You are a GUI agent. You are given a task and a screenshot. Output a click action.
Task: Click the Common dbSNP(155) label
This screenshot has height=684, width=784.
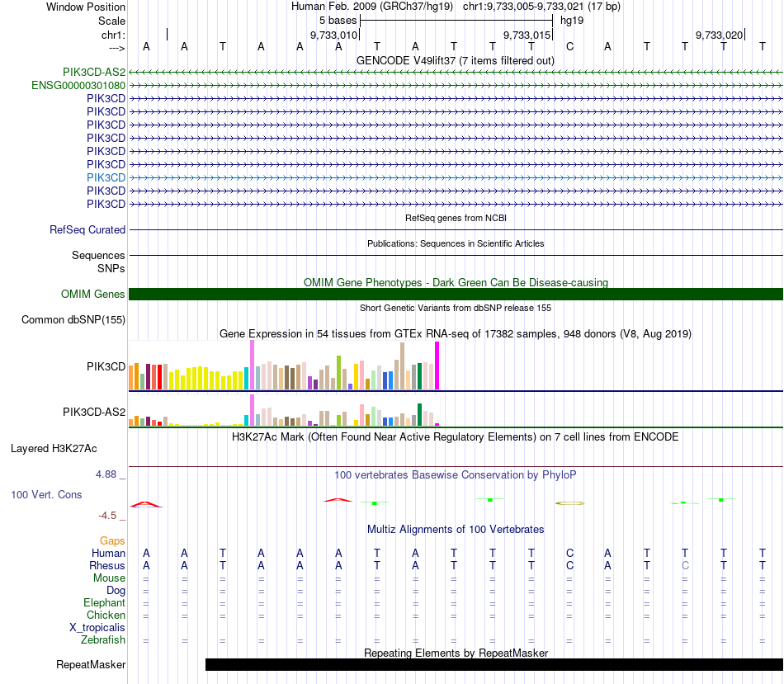73,319
